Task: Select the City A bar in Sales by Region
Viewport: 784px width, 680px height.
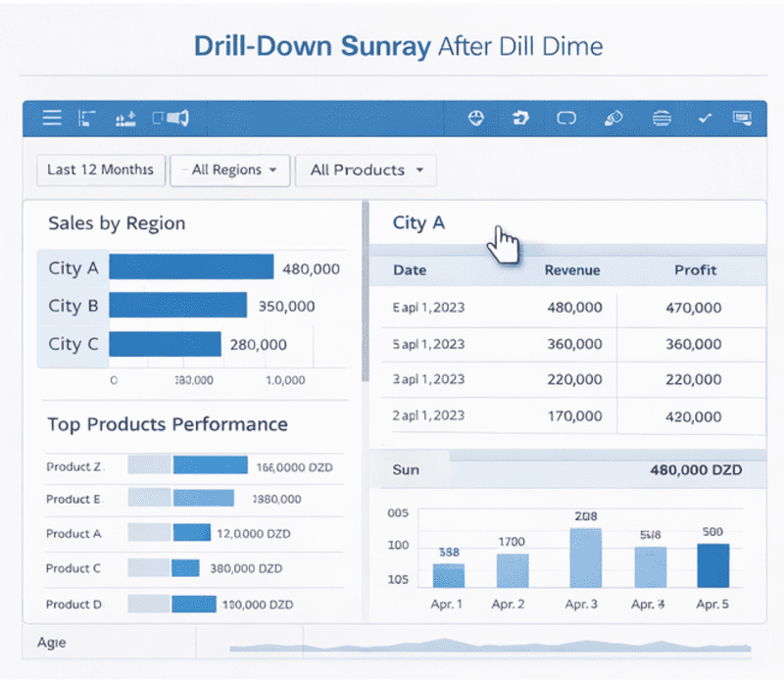Action: pyautogui.click(x=191, y=267)
